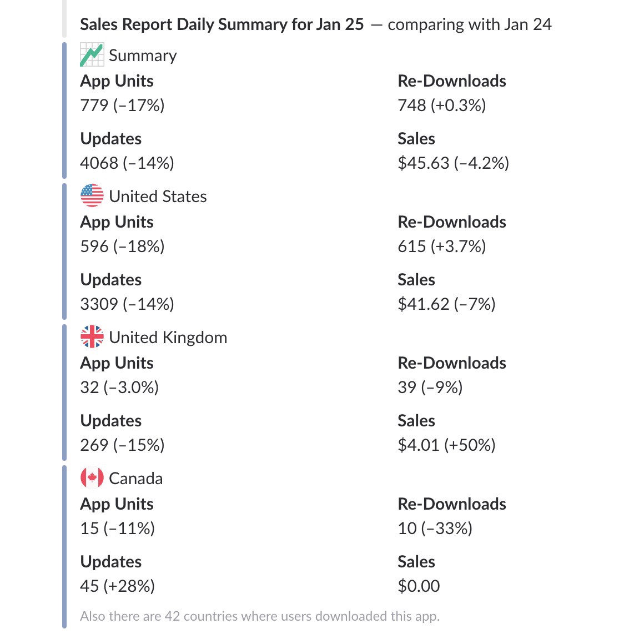
Task: Click the United Kingdom flag icon
Action: coord(92,337)
